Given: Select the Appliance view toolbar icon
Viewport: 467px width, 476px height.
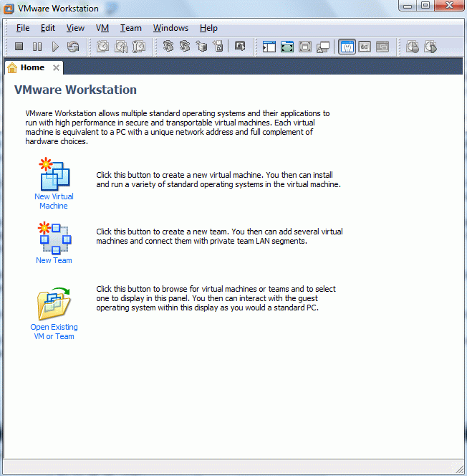Looking at the screenshot, I should pyautogui.click(x=365, y=47).
